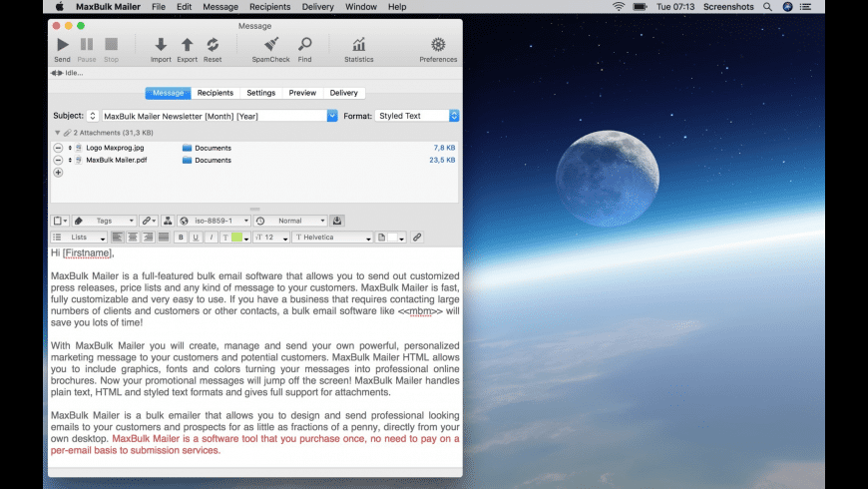The width and height of the screenshot is (868, 489).
Task: Toggle underline formatting
Action: pos(196,238)
